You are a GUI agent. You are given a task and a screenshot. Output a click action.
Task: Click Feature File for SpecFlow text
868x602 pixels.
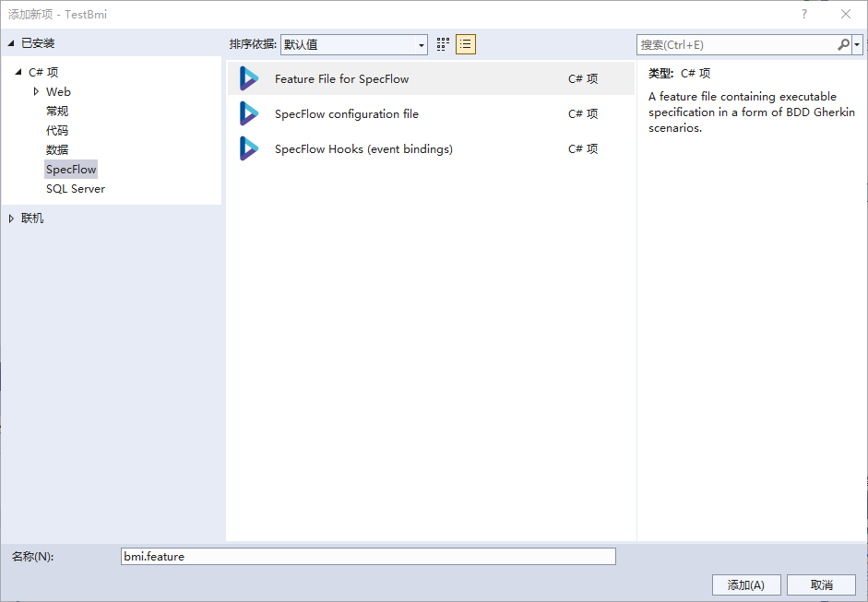click(x=341, y=78)
